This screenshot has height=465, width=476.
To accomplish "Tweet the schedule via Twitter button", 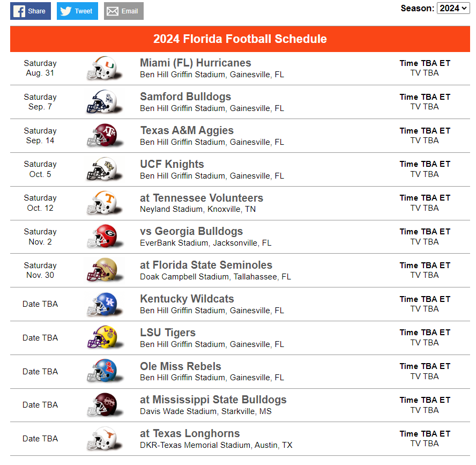I will click(77, 11).
